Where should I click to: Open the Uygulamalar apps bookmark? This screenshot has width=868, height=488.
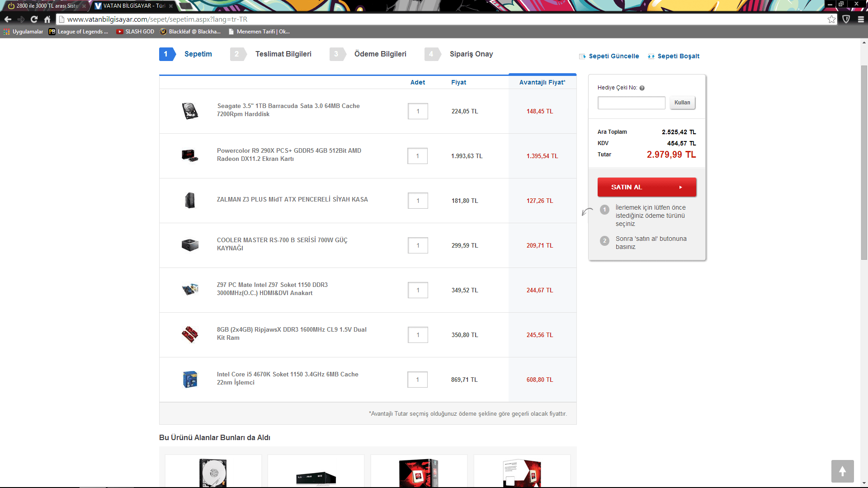pyautogui.click(x=23, y=32)
